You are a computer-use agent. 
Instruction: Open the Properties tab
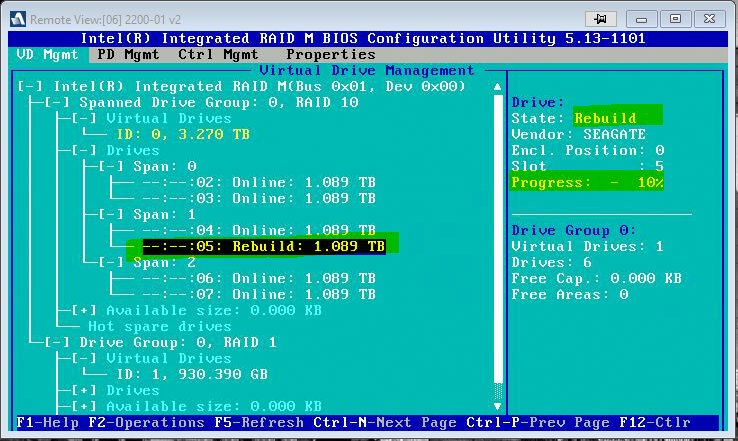331,55
